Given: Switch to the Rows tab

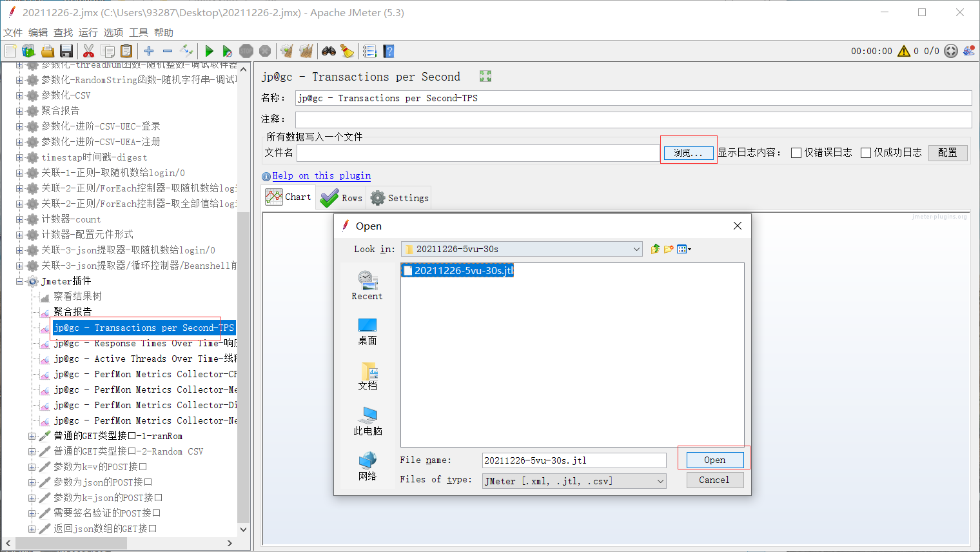Looking at the screenshot, I should coord(341,198).
